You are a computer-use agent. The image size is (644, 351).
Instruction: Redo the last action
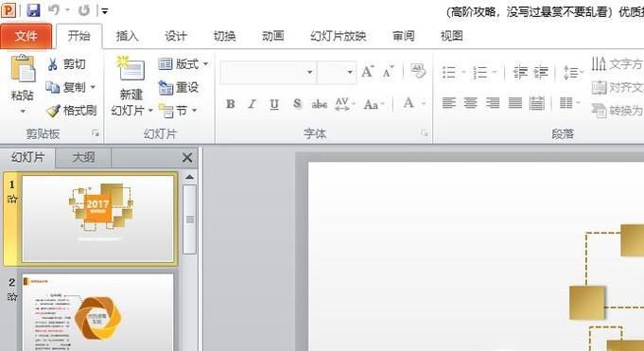[x=84, y=10]
